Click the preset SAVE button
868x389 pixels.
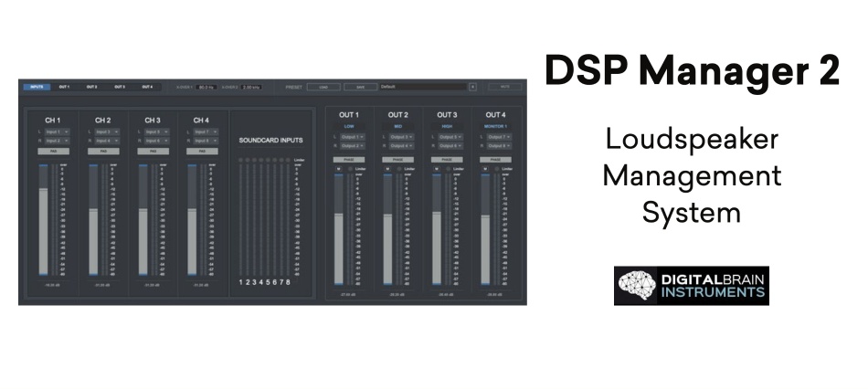pyautogui.click(x=360, y=87)
